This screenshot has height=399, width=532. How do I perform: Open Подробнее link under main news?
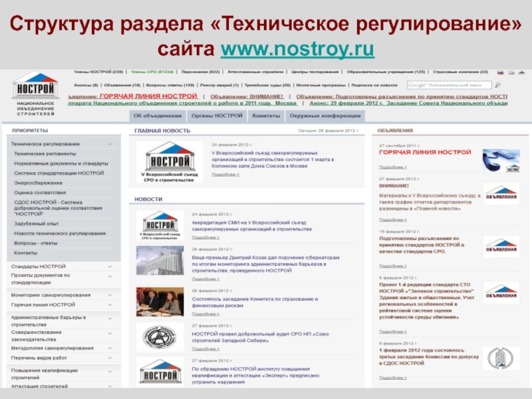pos(225,174)
